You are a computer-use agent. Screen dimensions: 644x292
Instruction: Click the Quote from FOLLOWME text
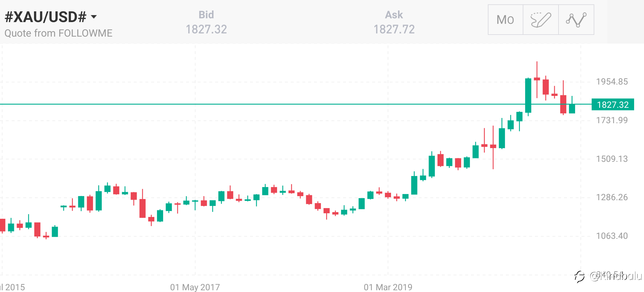point(58,33)
